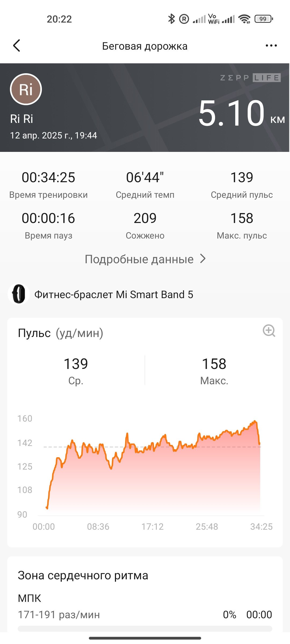The height and width of the screenshot is (644, 290).
Task: Tap the Зона сердечного ритма section header
Action: [x=83, y=575]
